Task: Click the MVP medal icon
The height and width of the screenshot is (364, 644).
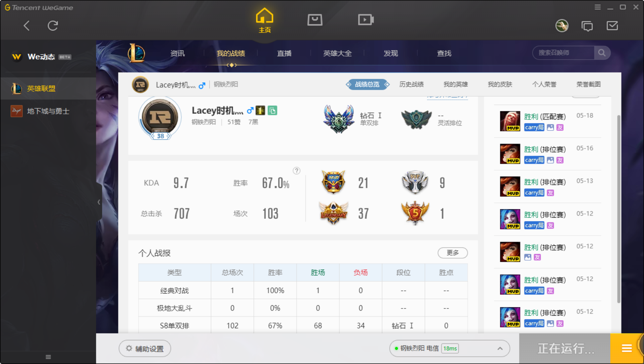Action: click(x=334, y=182)
